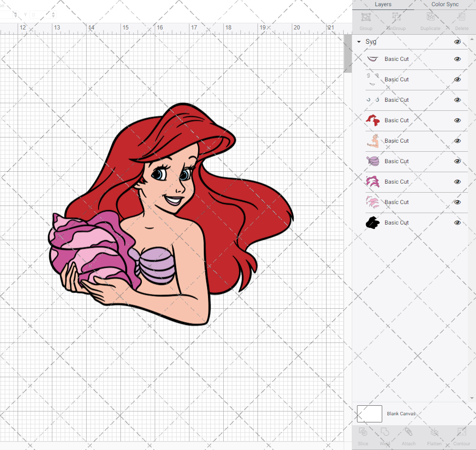Switch to the Layers tab

point(383,5)
